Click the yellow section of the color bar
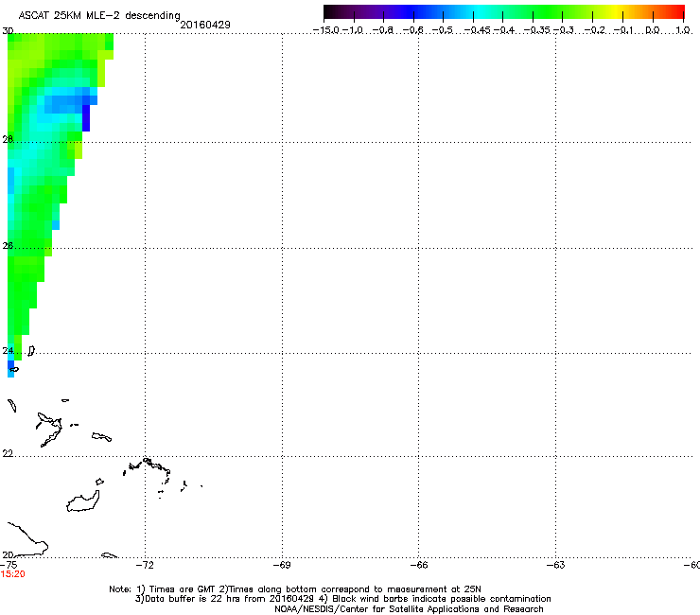This screenshot has width=700, height=615. (x=618, y=12)
